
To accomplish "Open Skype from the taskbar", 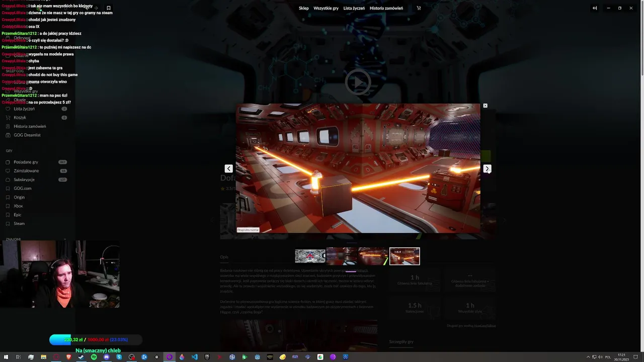I will tap(119, 357).
